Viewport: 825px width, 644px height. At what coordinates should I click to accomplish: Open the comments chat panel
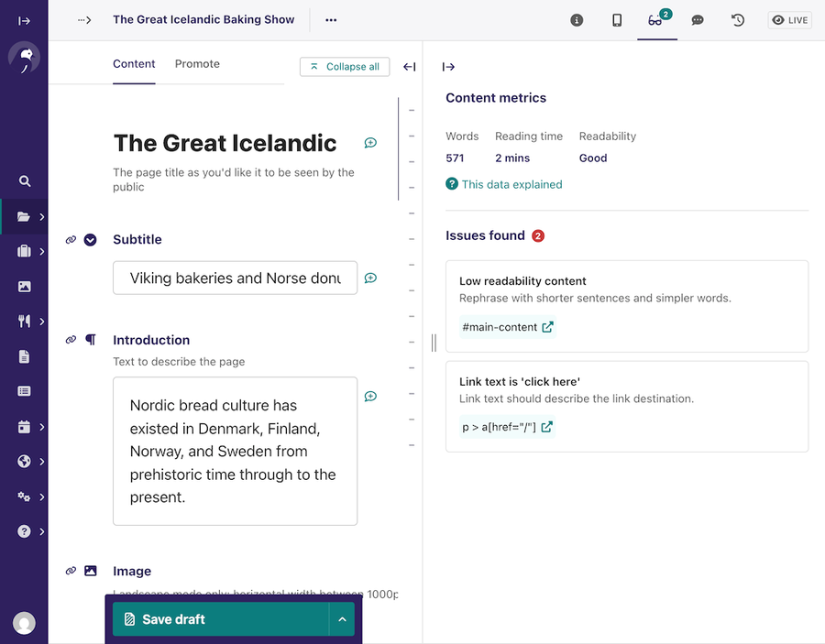click(698, 19)
